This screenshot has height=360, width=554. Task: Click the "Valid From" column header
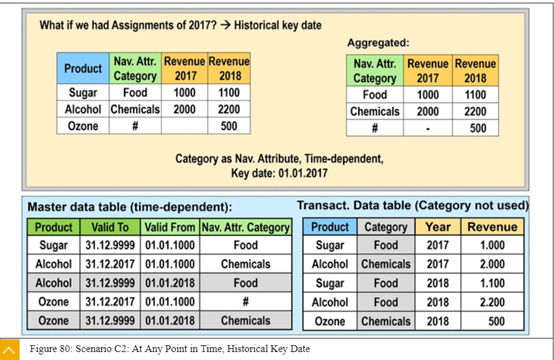[170, 227]
